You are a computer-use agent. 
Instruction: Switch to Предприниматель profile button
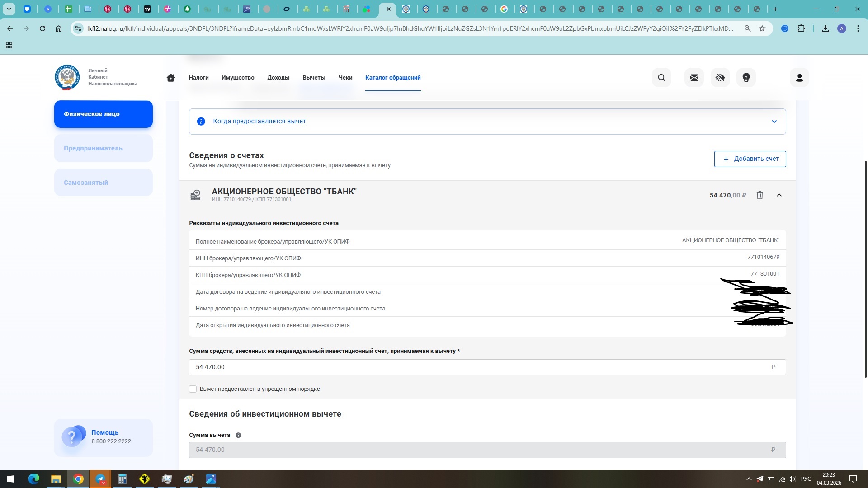click(104, 148)
